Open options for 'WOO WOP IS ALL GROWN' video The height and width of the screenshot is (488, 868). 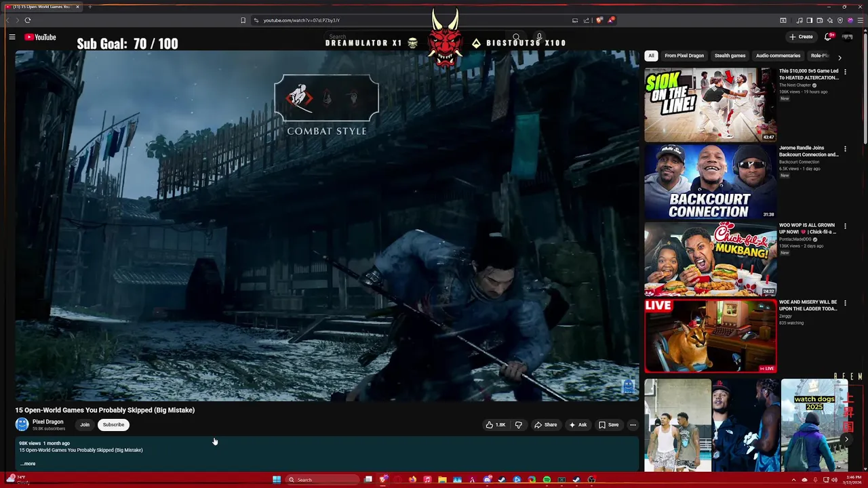click(845, 226)
